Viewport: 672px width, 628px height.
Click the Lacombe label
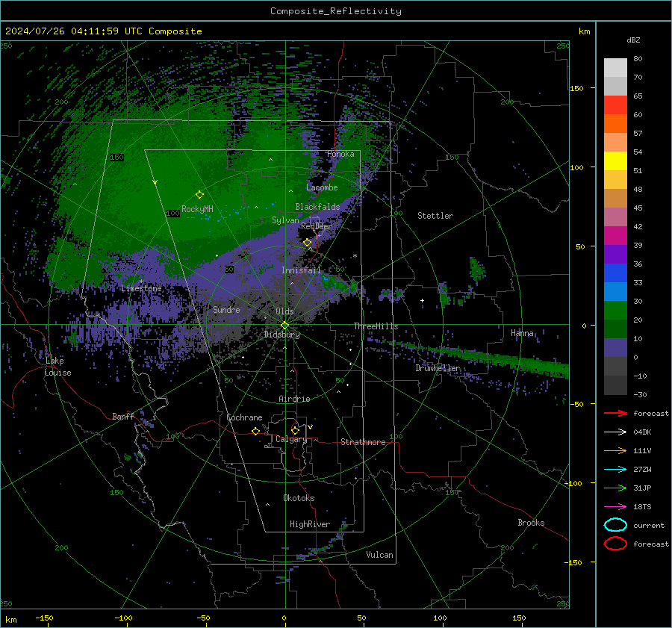click(x=322, y=187)
